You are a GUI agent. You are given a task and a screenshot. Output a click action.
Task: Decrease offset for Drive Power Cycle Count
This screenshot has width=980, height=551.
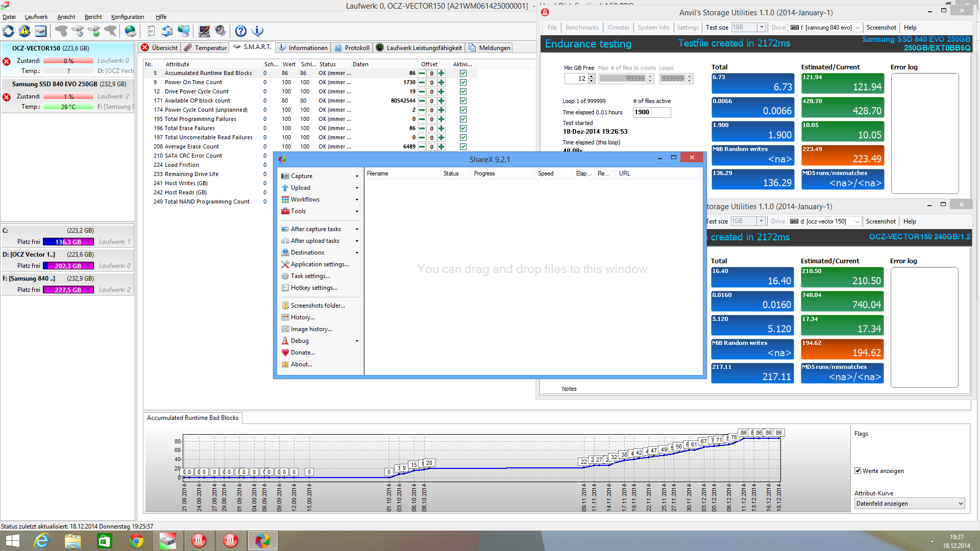coord(422,92)
